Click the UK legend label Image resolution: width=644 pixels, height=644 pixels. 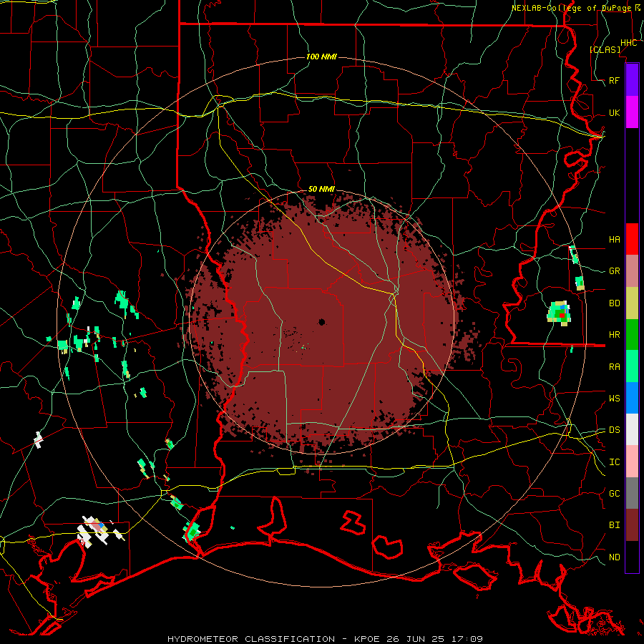point(614,112)
